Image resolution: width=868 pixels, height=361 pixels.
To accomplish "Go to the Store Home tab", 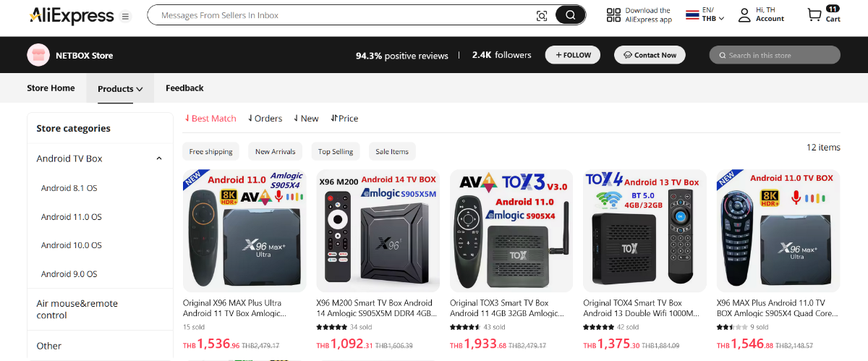I will pos(51,88).
